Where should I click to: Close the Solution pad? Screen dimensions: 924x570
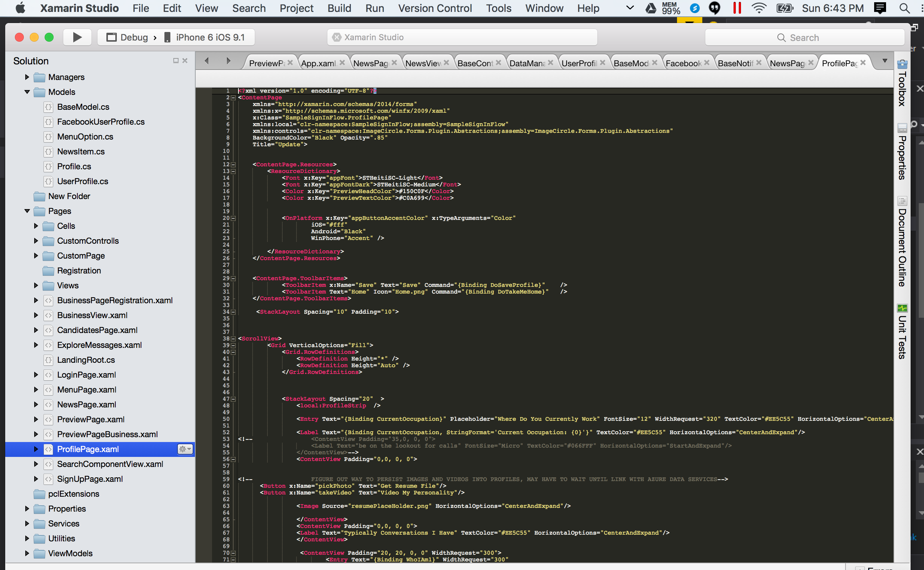185,61
